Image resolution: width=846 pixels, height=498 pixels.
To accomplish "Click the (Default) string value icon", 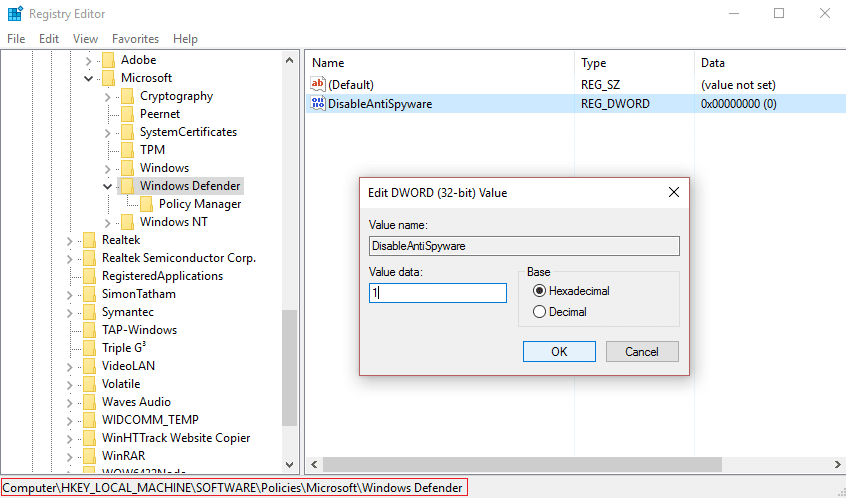I will coord(318,85).
